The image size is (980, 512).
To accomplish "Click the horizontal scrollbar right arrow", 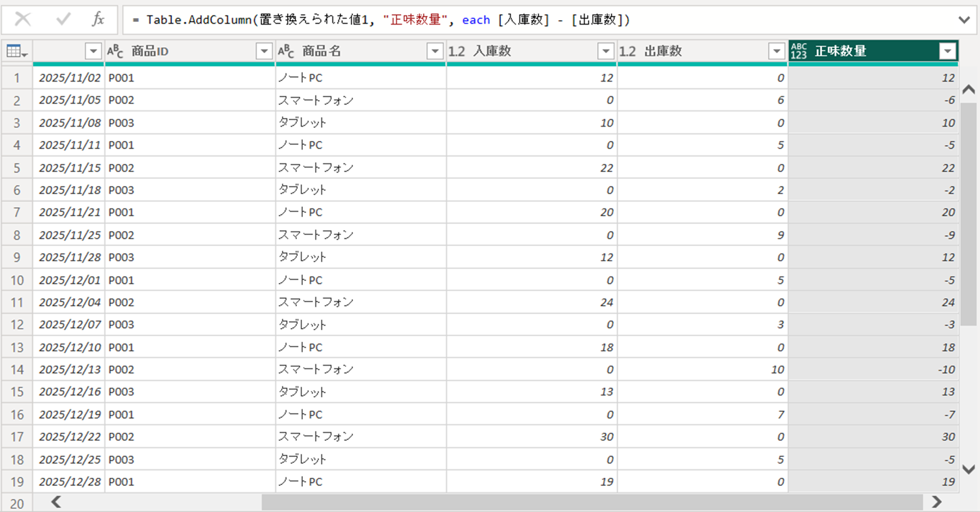I will tap(936, 502).
